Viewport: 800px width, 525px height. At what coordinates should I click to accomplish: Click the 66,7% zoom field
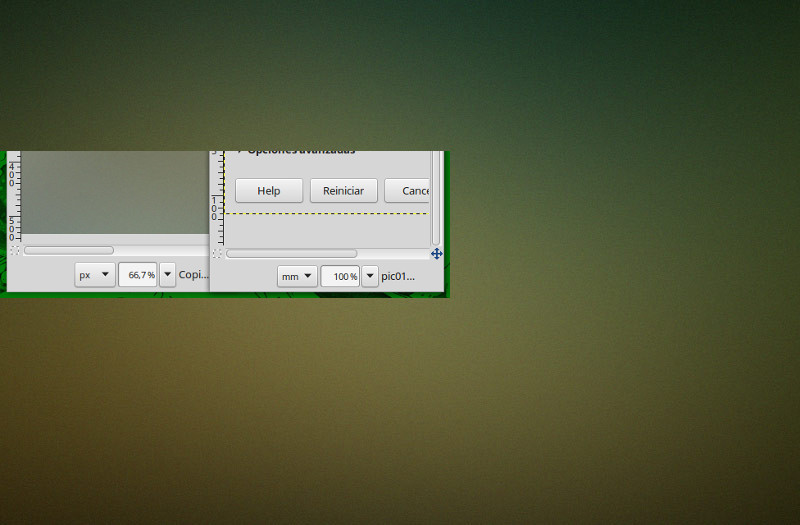pos(138,274)
